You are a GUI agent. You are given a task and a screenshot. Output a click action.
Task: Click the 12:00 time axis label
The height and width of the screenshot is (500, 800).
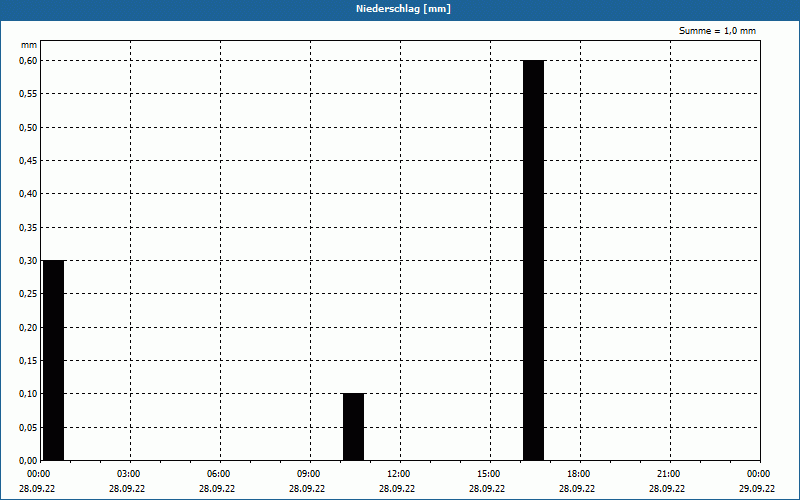tap(398, 474)
